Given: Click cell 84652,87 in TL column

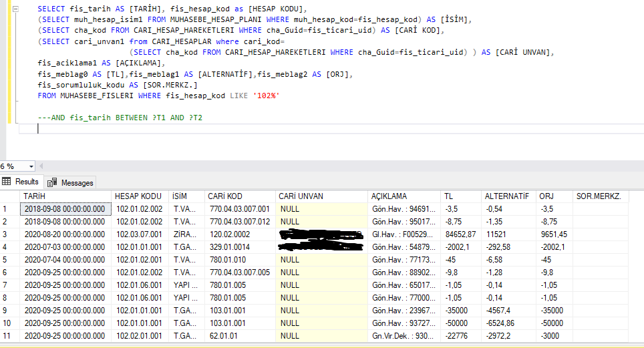Looking at the screenshot, I should pyautogui.click(x=461, y=234).
